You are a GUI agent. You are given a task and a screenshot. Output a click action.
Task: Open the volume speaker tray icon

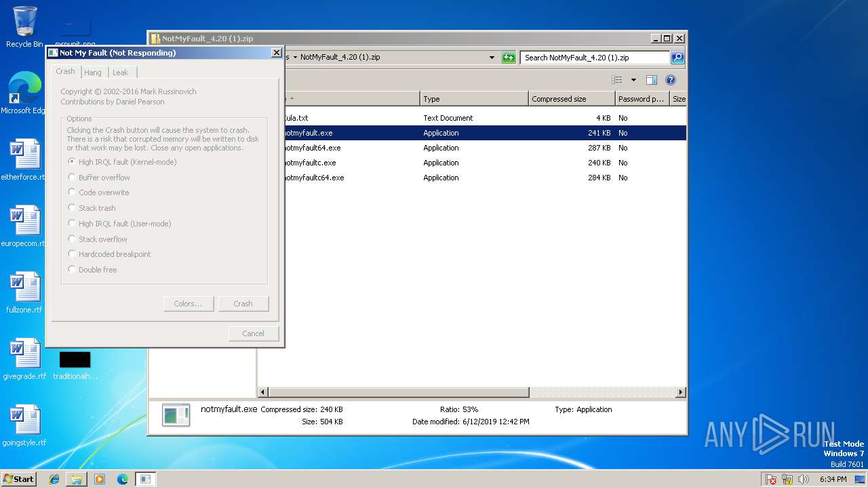point(804,479)
